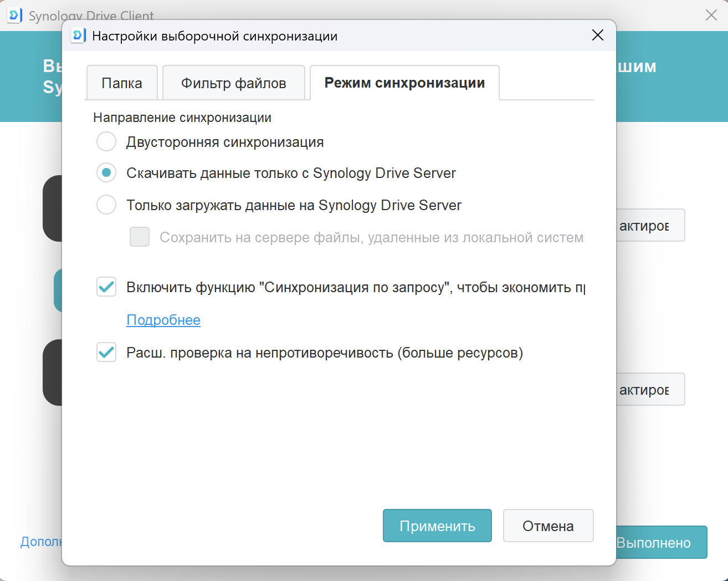Click the Отмена button
This screenshot has height=581, width=728.
pyautogui.click(x=548, y=526)
